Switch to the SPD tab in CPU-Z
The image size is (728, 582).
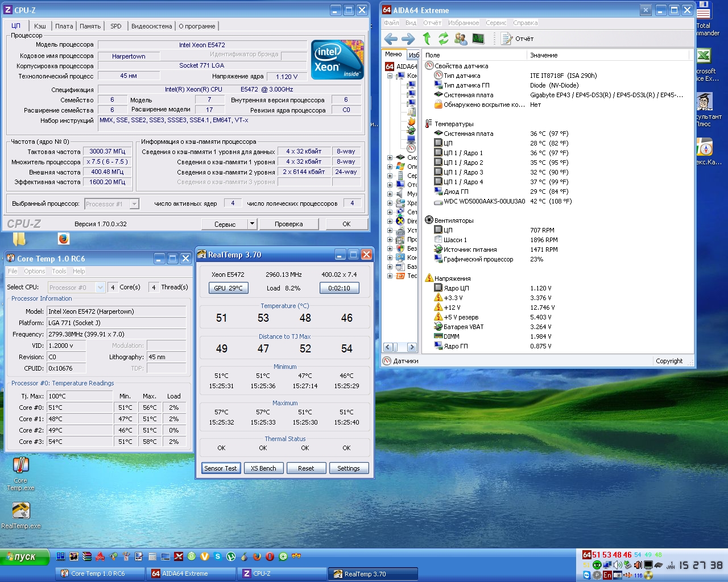pyautogui.click(x=116, y=26)
